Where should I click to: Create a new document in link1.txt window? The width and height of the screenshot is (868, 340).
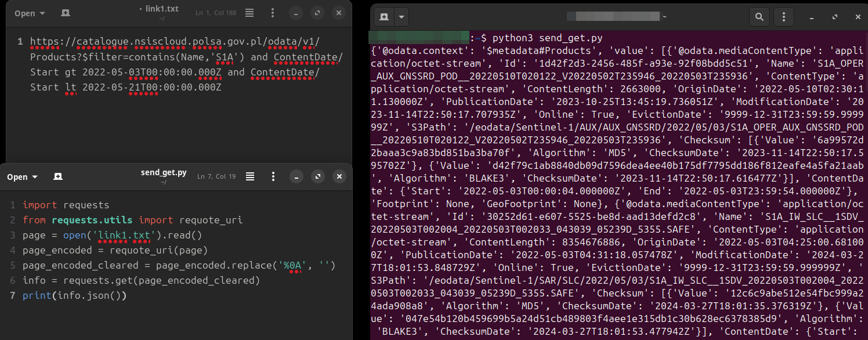[65, 12]
